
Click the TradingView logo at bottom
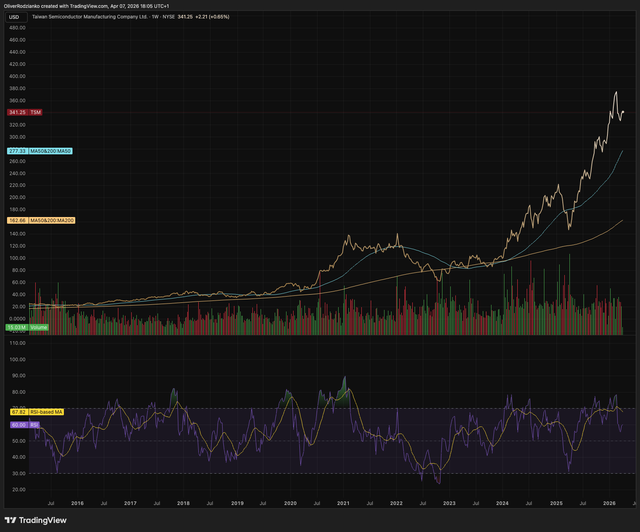point(36,520)
